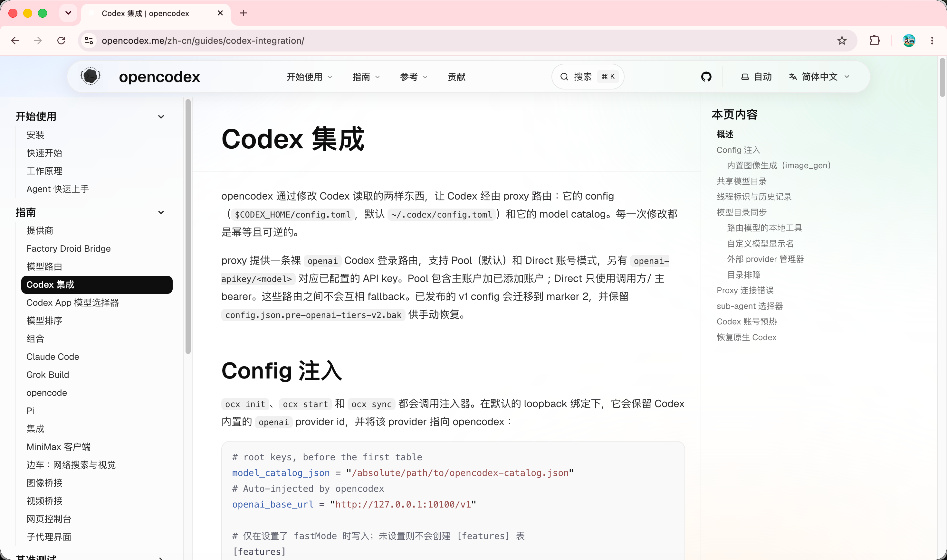Go forward to the next page

coord(38,40)
